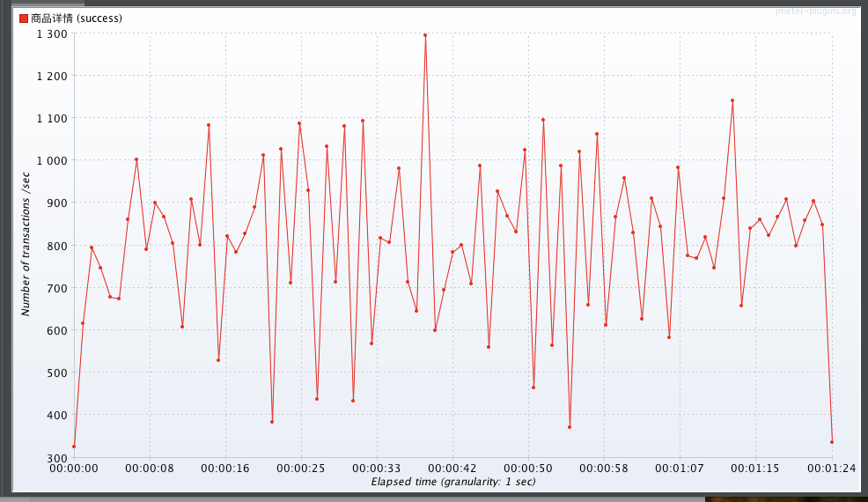The width and height of the screenshot is (868, 502).
Task: Click the 1 000 y-axis label
Action: [x=52, y=160]
